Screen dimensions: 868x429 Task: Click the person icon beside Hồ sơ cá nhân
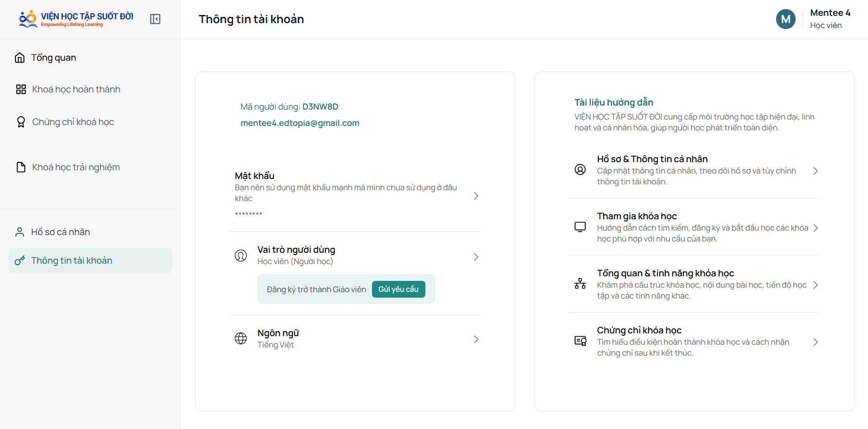[19, 232]
